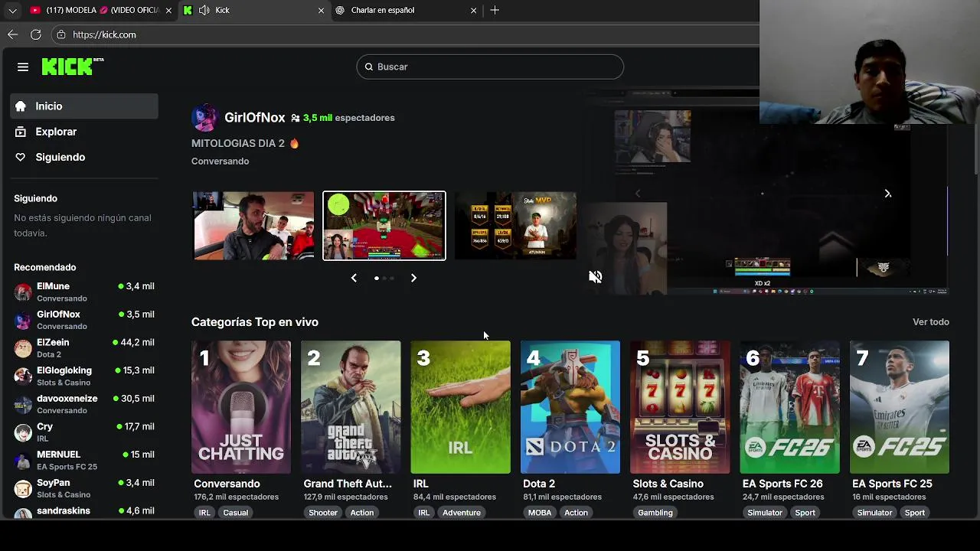Open recommended channel ElZeein
980x551 pixels.
pos(84,348)
